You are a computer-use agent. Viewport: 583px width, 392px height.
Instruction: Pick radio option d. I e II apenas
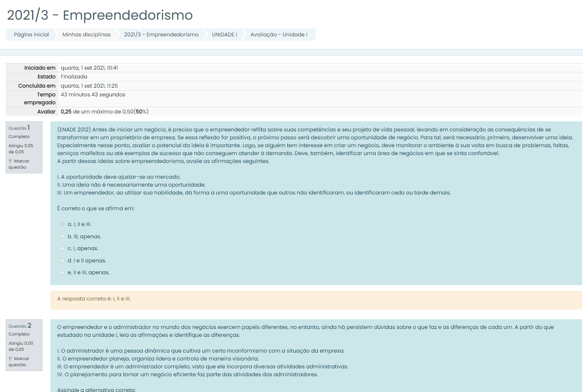point(62,261)
